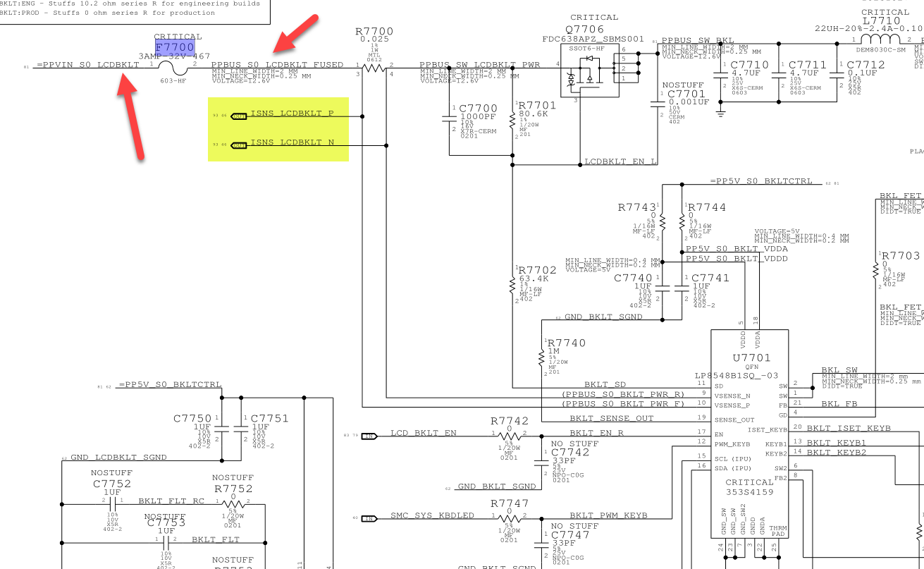Click the C7711 designator text
The width and height of the screenshot is (924, 569).
[x=808, y=65]
